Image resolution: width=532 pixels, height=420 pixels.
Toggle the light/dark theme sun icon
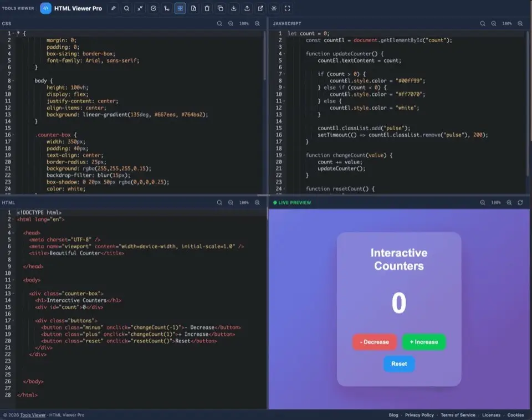[x=274, y=8]
